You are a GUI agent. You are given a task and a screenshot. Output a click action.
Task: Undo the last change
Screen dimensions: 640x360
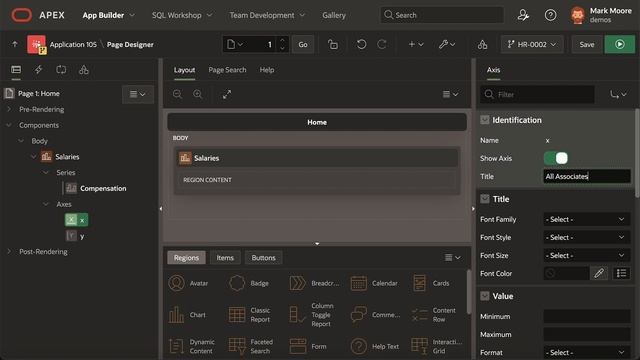click(x=361, y=44)
